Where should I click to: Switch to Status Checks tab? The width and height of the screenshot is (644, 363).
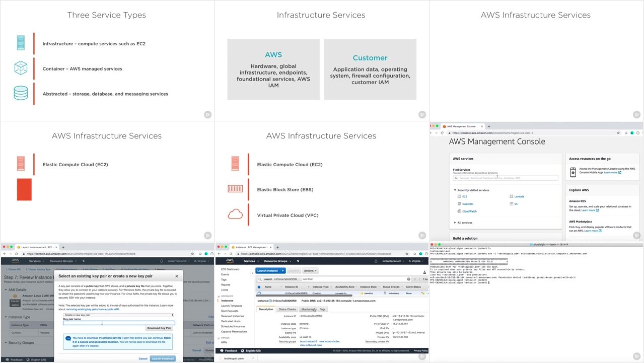[x=288, y=309]
